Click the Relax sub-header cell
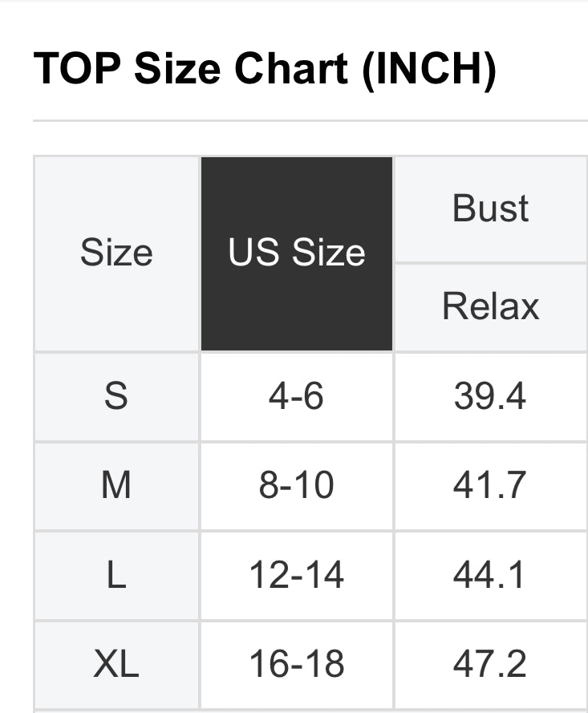 pyautogui.click(x=491, y=306)
